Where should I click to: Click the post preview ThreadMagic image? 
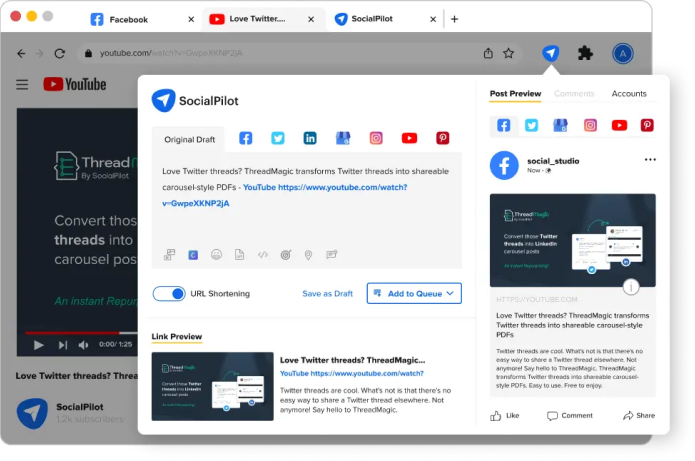(x=572, y=240)
